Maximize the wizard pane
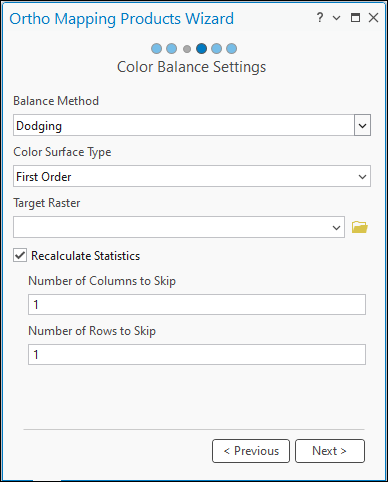The width and height of the screenshot is (388, 482). coord(355,17)
